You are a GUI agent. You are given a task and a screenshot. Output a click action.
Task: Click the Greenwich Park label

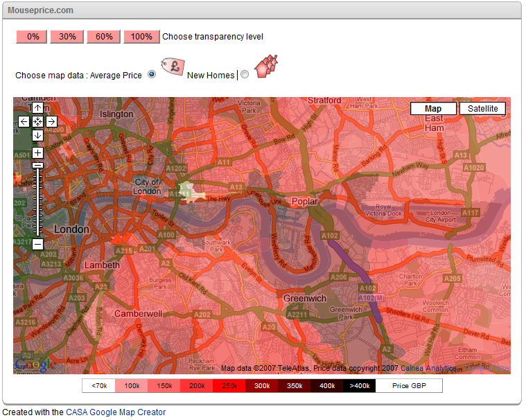[346, 313]
